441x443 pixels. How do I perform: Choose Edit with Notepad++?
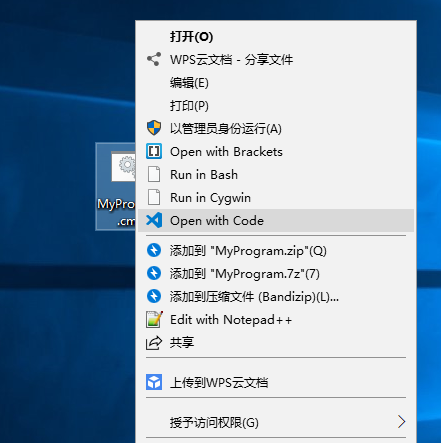coord(276,319)
